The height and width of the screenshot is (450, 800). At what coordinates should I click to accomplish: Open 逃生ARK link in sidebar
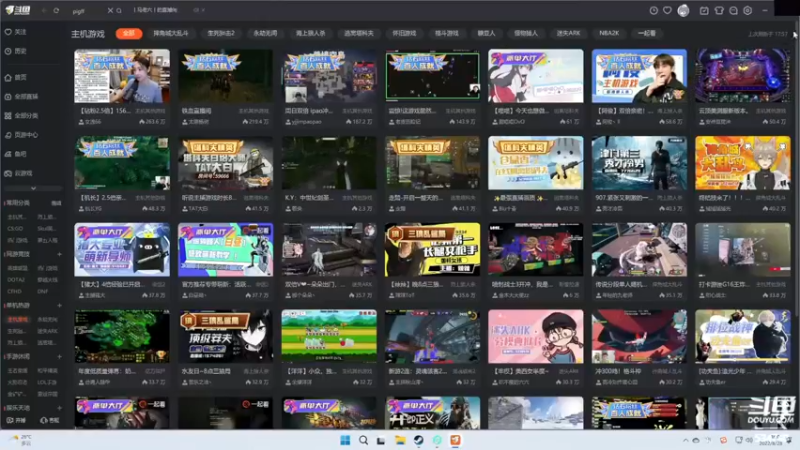[47, 331]
